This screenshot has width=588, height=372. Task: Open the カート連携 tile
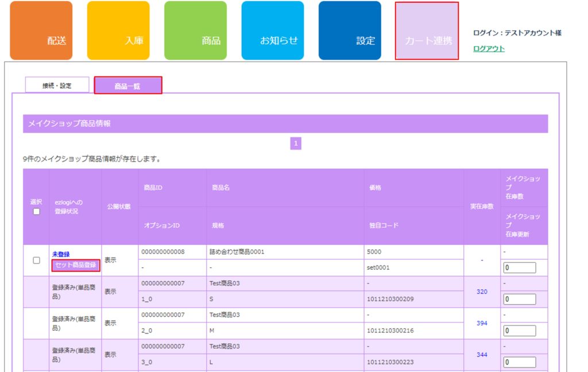[427, 30]
